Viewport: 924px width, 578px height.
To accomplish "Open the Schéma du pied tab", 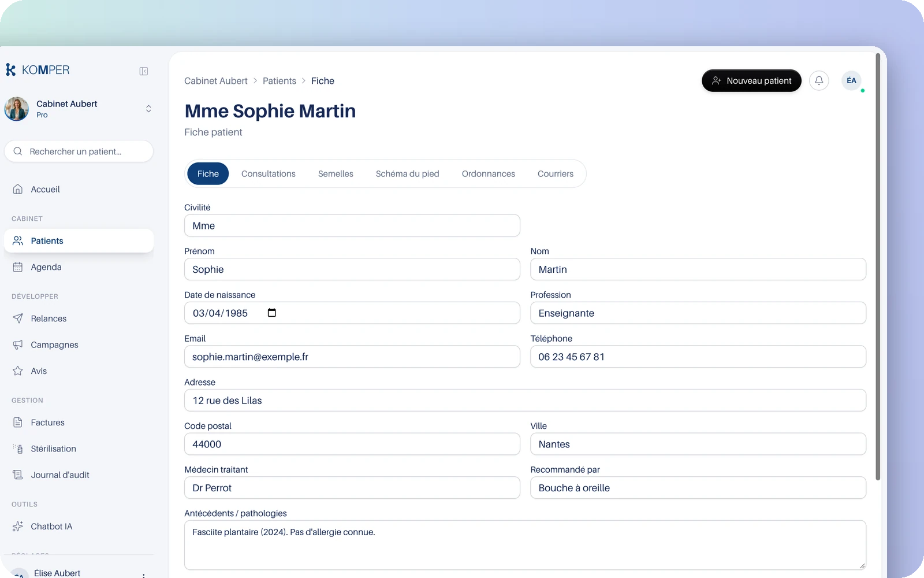I will coord(407,173).
